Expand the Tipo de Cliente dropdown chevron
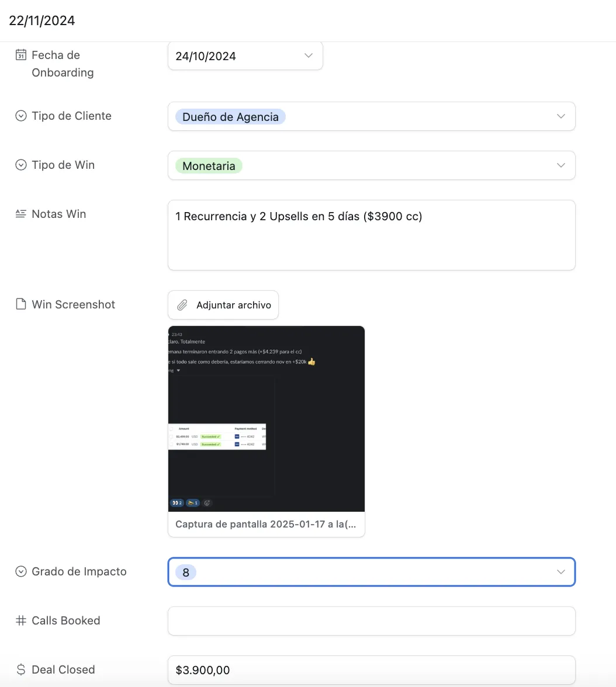616x687 pixels. click(560, 116)
